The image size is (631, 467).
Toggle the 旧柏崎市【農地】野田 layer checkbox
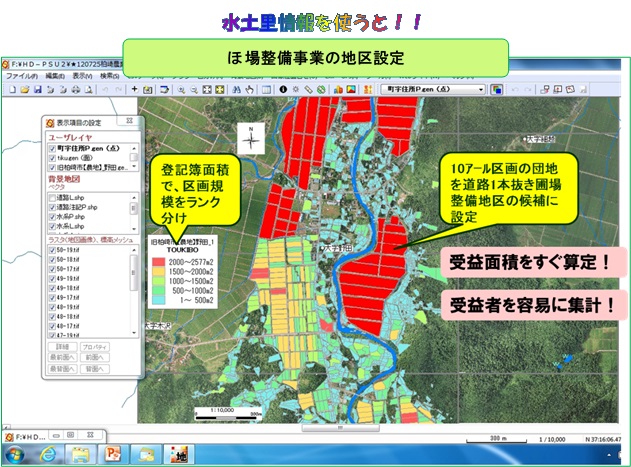[x=52, y=167]
